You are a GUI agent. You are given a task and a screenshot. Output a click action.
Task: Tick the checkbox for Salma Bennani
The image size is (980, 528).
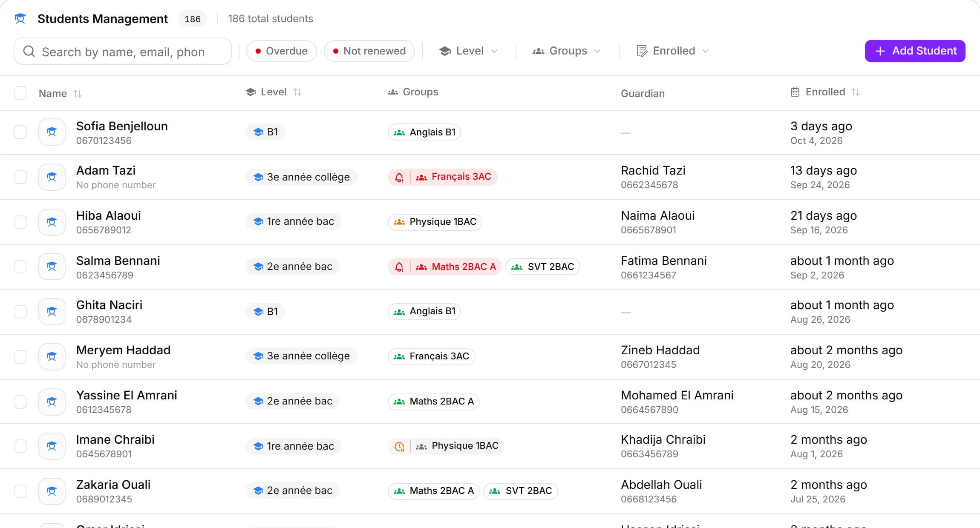[x=20, y=267]
